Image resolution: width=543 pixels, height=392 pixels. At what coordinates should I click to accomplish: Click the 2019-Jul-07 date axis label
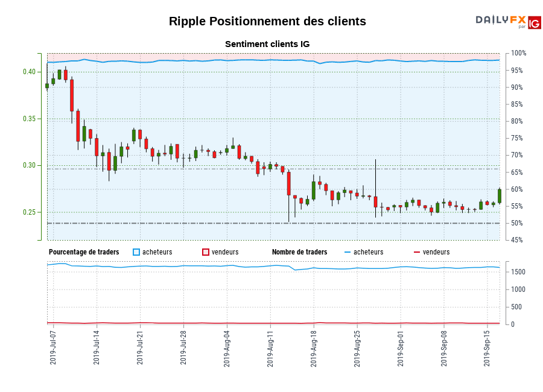[x=53, y=348]
